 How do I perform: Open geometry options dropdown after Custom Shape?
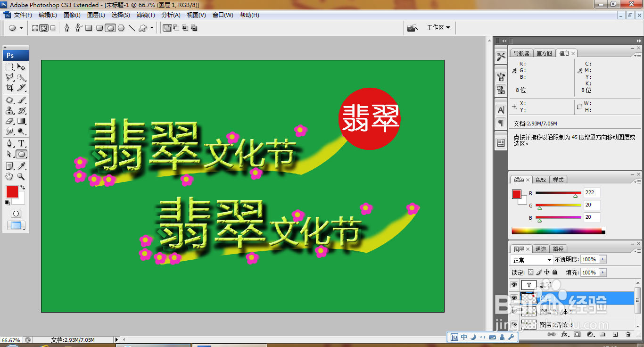pos(152,28)
